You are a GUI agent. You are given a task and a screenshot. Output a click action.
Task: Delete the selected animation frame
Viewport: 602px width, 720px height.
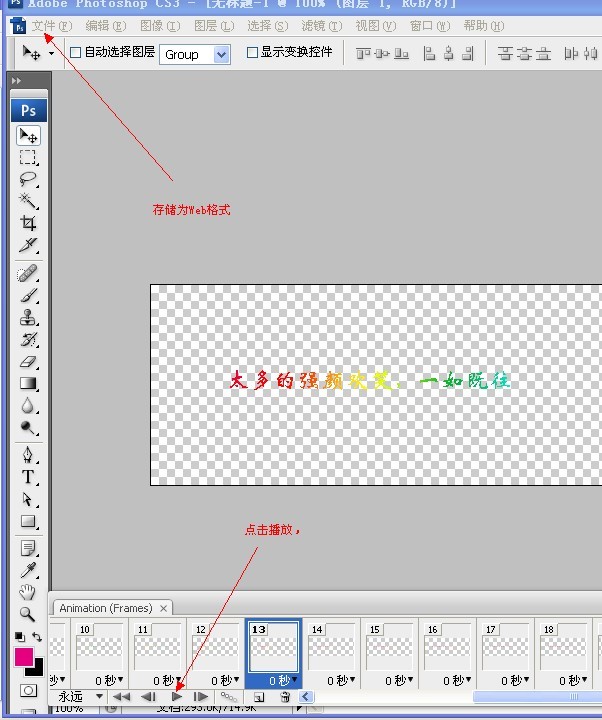285,697
